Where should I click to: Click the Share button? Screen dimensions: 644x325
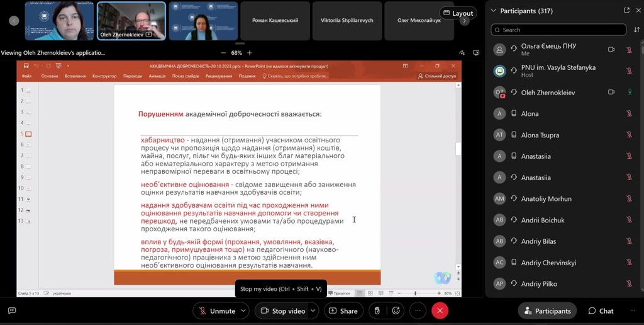(343, 311)
